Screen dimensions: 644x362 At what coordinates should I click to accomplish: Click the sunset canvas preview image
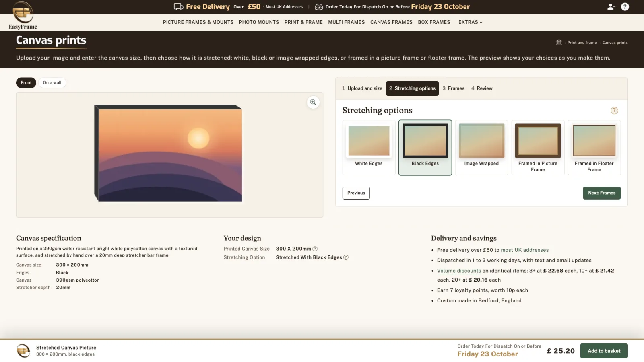pos(168,153)
